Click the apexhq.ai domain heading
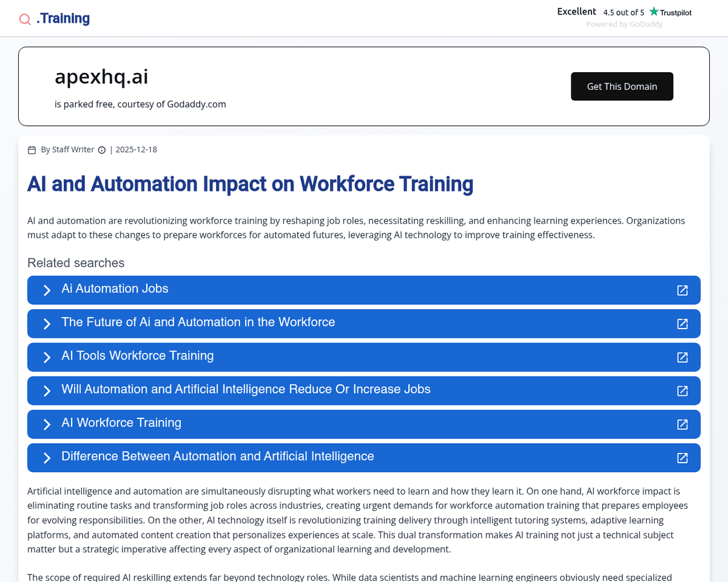Screen dimensions: 728x582 101,77
